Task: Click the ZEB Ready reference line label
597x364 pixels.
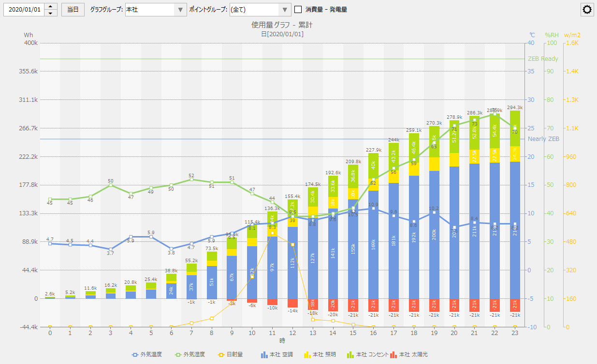Action: 543,59
